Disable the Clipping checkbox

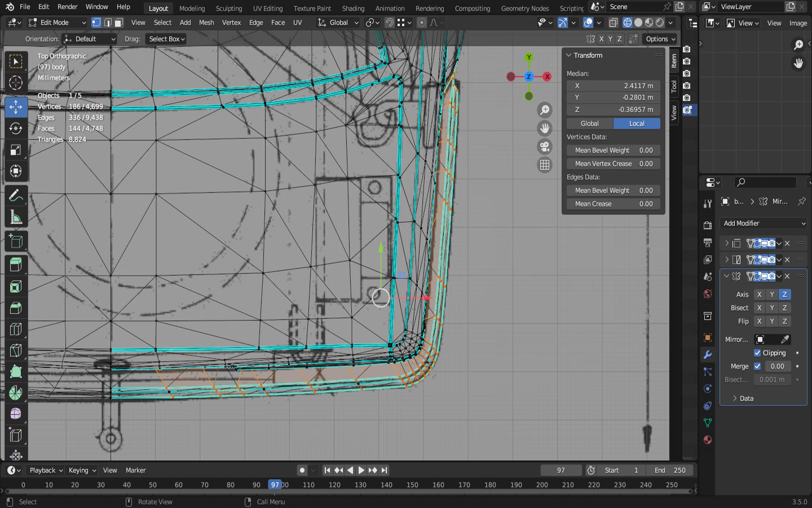(757, 353)
